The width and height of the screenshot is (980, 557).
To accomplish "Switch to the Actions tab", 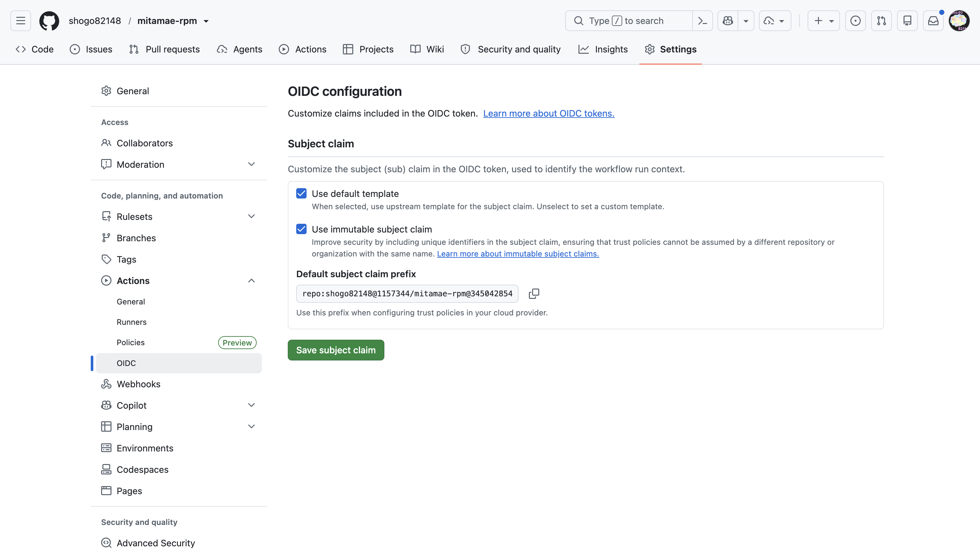I will [x=302, y=49].
